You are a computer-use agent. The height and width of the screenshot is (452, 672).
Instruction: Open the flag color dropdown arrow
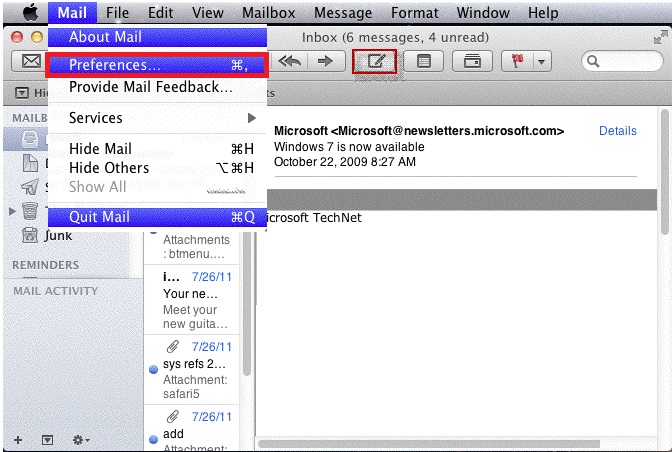[x=542, y=62]
